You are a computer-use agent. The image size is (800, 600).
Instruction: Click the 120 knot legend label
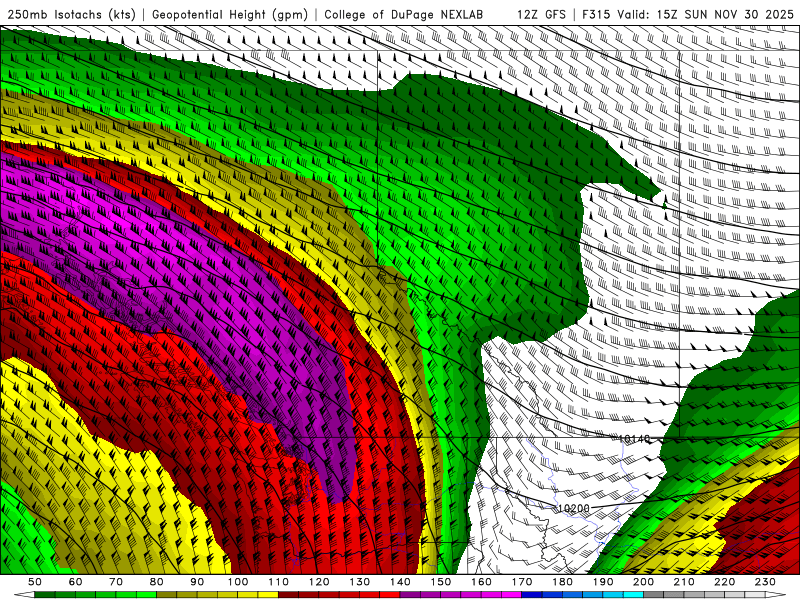319,582
